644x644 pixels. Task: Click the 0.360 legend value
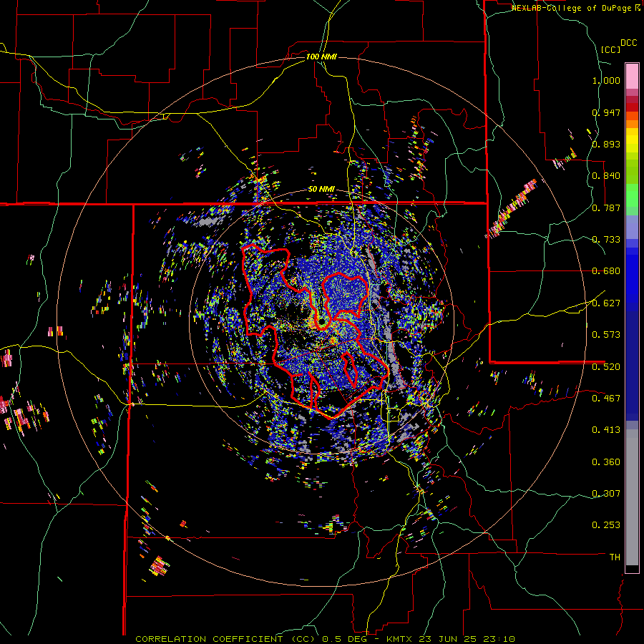pos(606,462)
